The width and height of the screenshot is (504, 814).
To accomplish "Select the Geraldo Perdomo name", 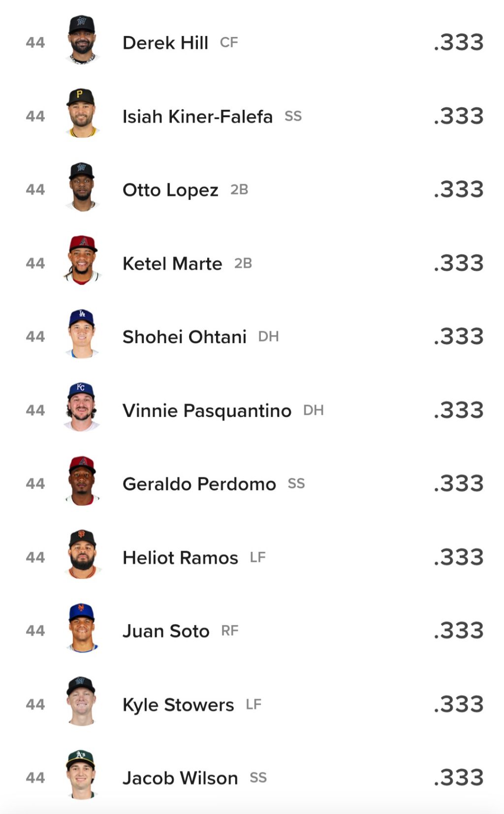I will point(199,484).
